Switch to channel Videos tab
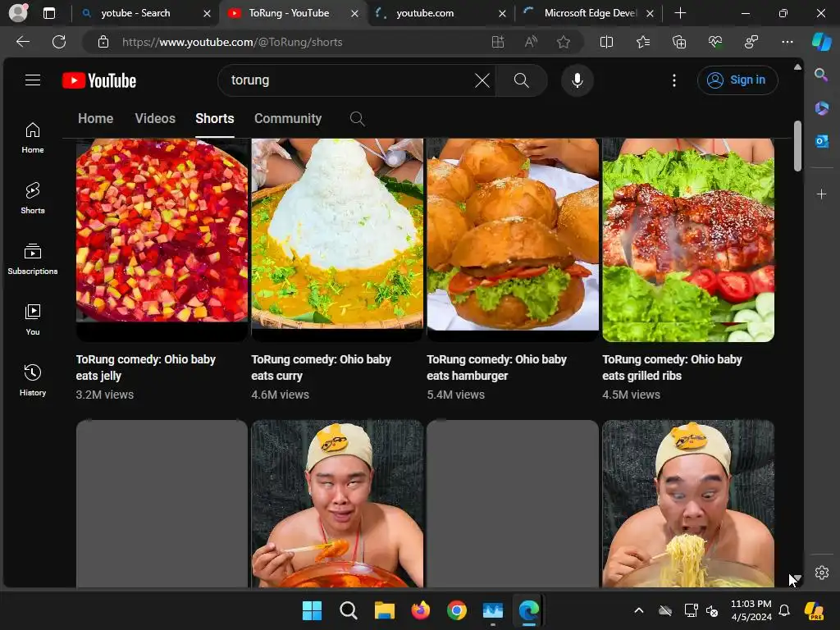Screen dimensions: 840x630 coord(155,118)
